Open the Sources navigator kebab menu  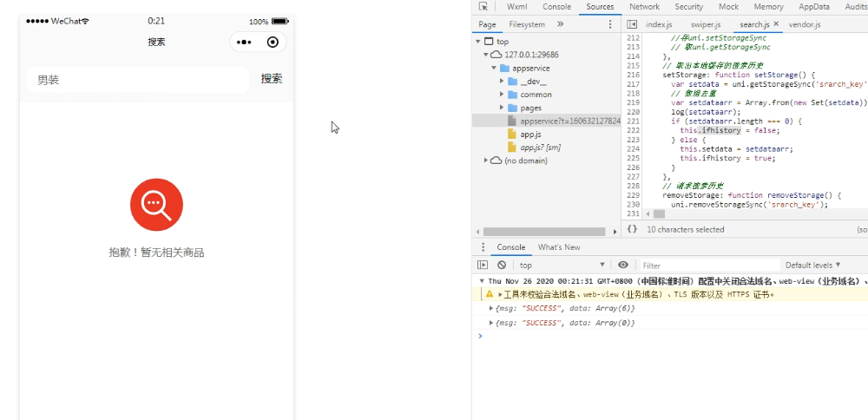(610, 24)
